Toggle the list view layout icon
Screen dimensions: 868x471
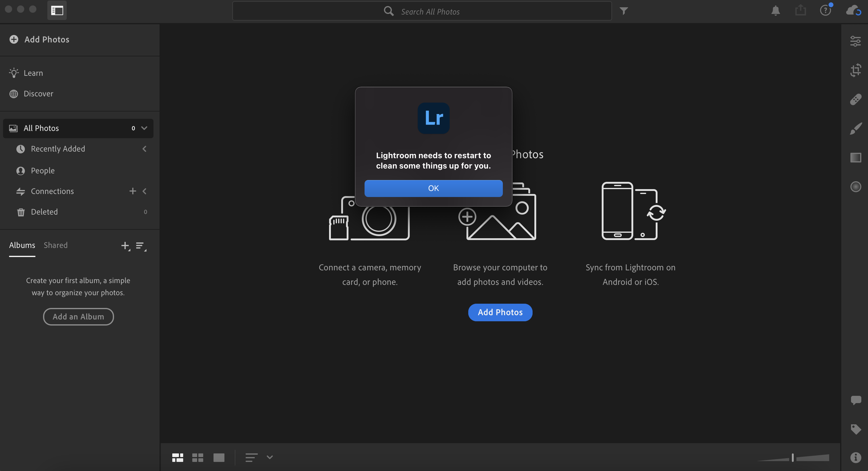pos(251,457)
